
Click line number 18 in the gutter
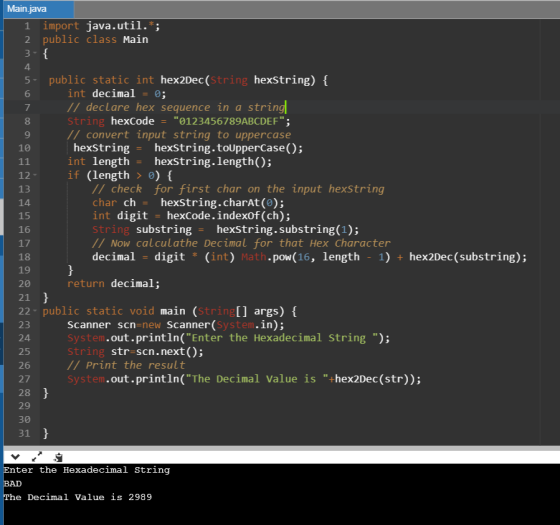[x=24, y=257]
